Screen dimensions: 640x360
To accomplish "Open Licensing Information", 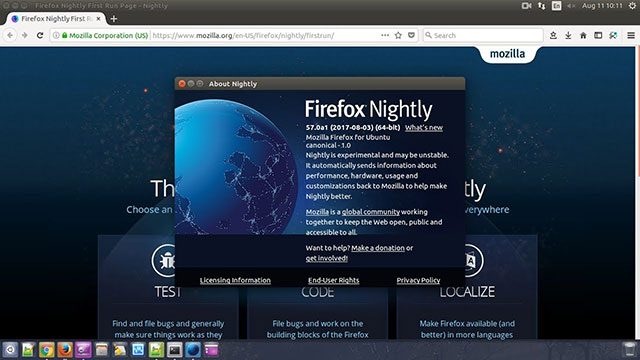I will pyautogui.click(x=235, y=280).
